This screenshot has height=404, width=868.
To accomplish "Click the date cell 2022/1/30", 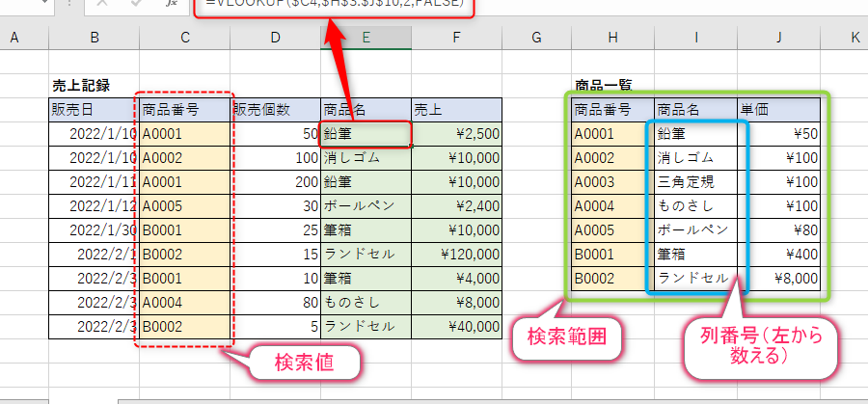I will 95,230.
